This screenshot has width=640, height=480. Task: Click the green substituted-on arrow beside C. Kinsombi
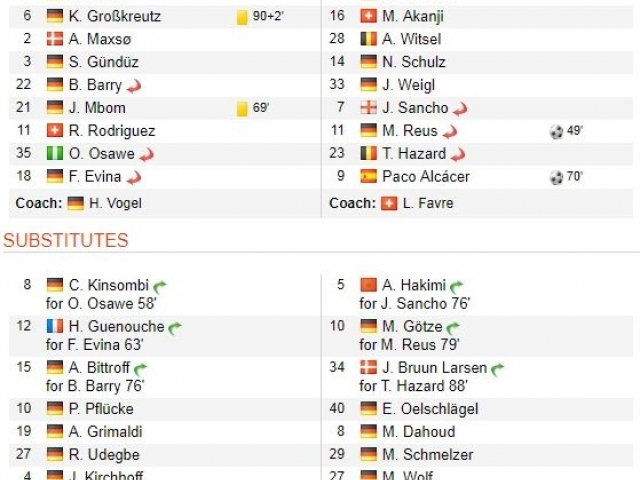(x=160, y=287)
